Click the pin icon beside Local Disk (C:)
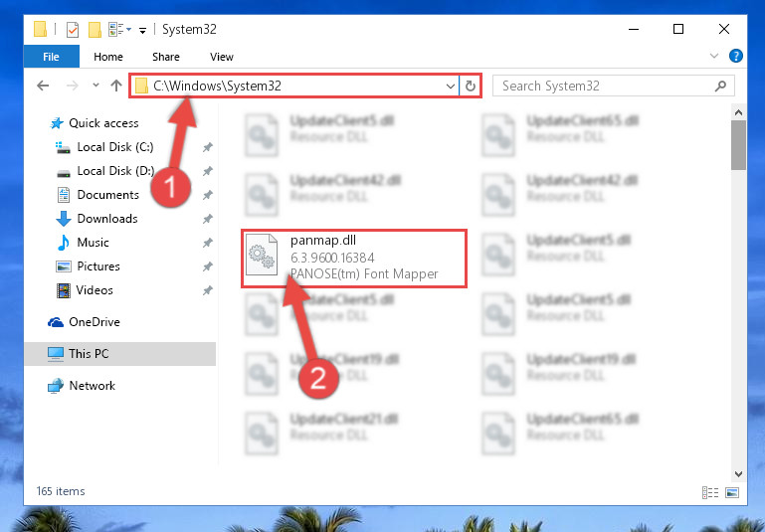The width and height of the screenshot is (765, 532). 208,147
